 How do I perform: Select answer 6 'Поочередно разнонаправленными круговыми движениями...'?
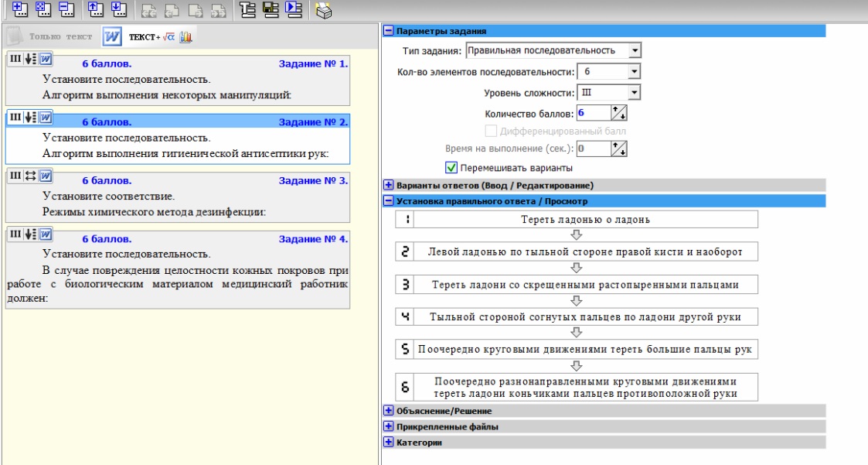585,388
